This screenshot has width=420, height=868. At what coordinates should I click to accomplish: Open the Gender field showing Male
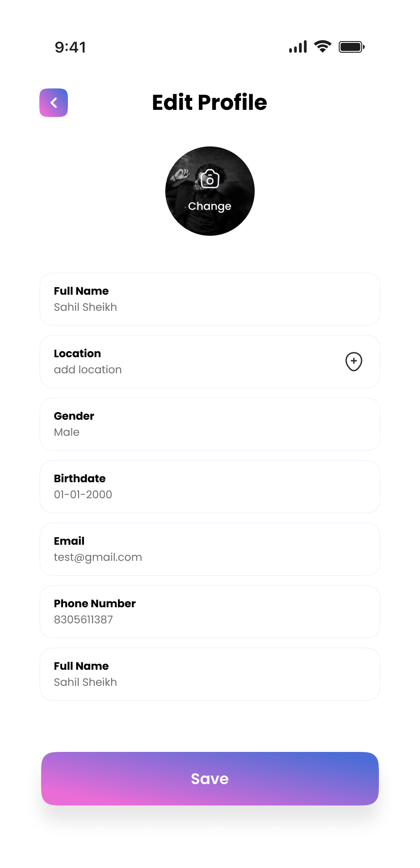[210, 424]
